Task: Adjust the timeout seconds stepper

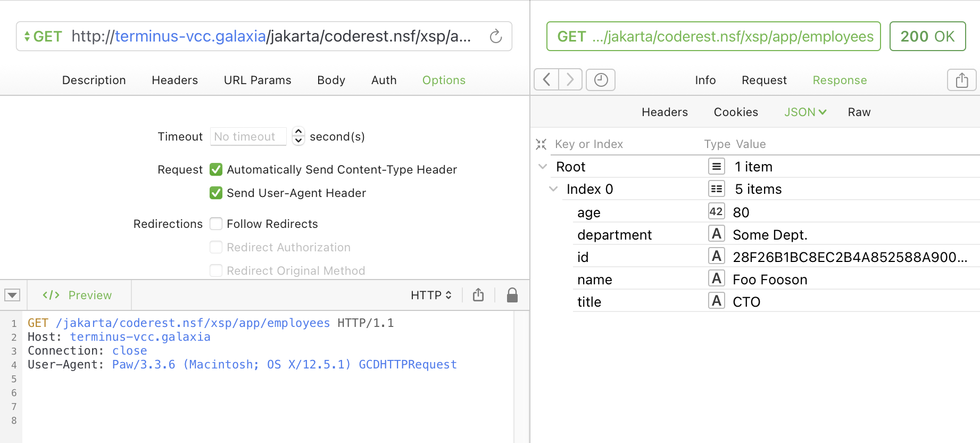Action: click(x=298, y=136)
